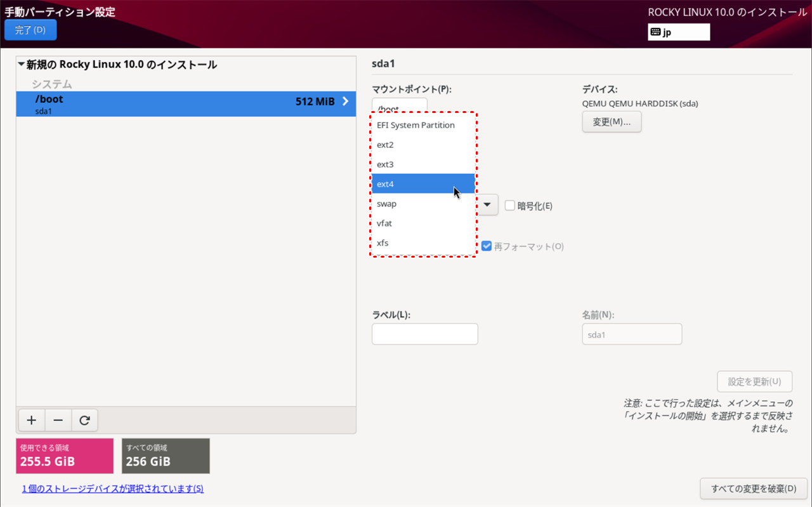
Task: Click inside the ラベル label field
Action: (x=424, y=334)
